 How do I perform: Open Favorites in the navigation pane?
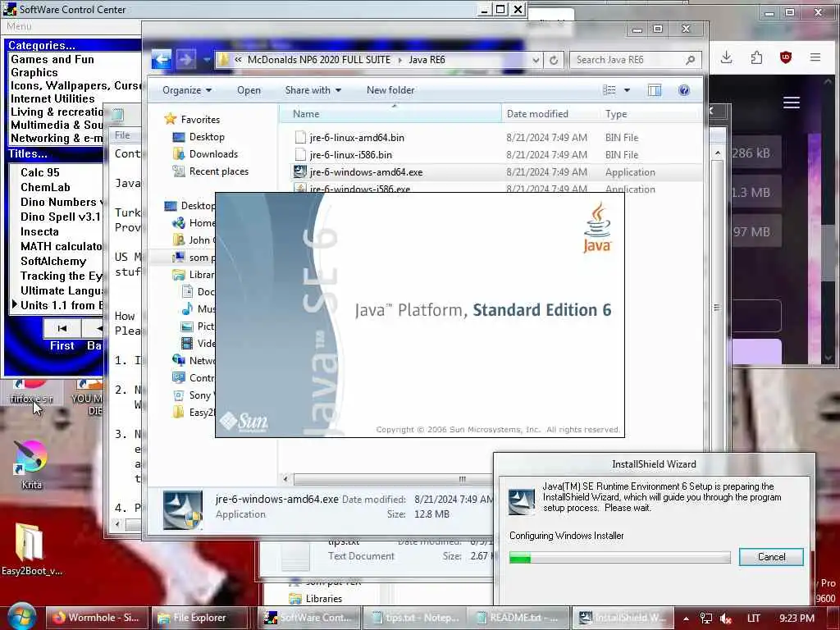[x=200, y=120]
